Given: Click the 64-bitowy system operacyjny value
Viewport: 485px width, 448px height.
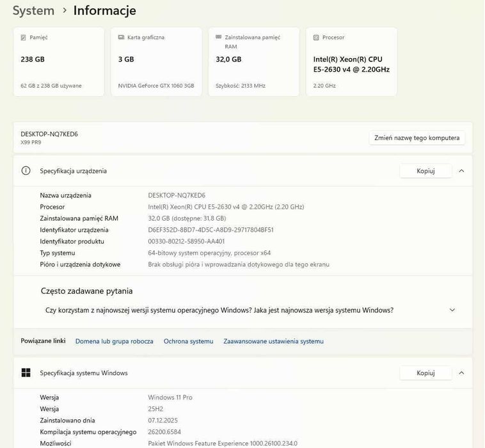Looking at the screenshot, I should coord(209,253).
